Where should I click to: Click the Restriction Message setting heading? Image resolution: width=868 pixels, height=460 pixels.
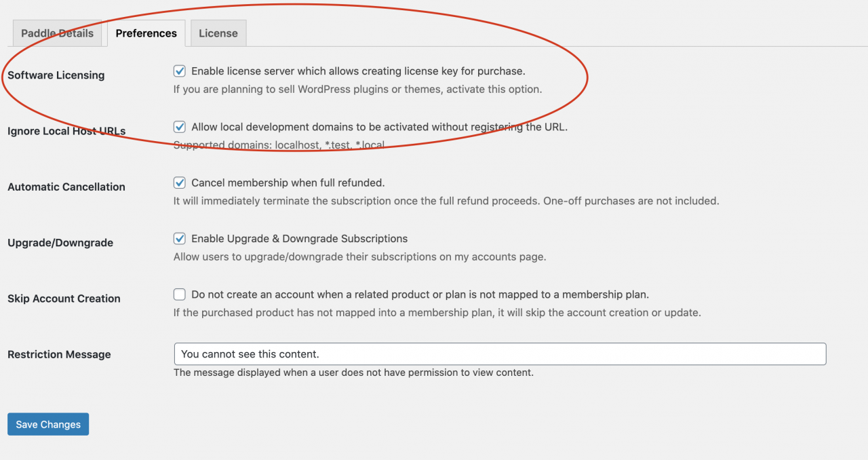59,355
